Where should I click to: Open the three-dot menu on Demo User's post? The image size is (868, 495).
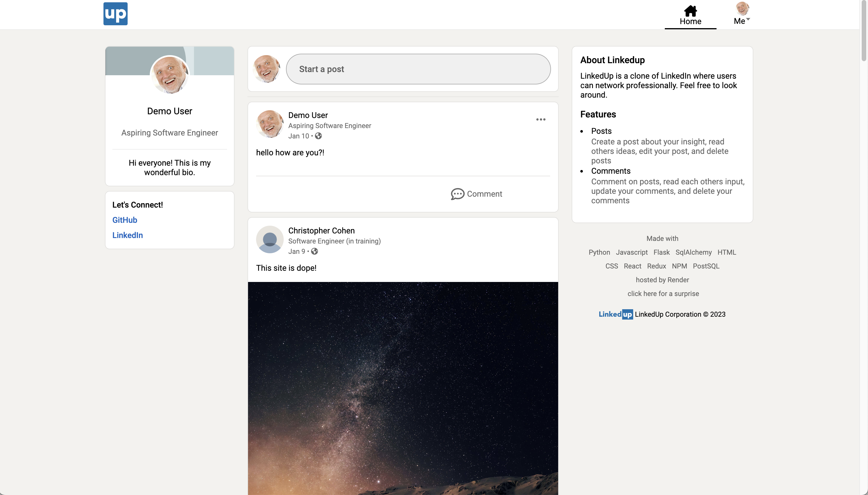[540, 119]
